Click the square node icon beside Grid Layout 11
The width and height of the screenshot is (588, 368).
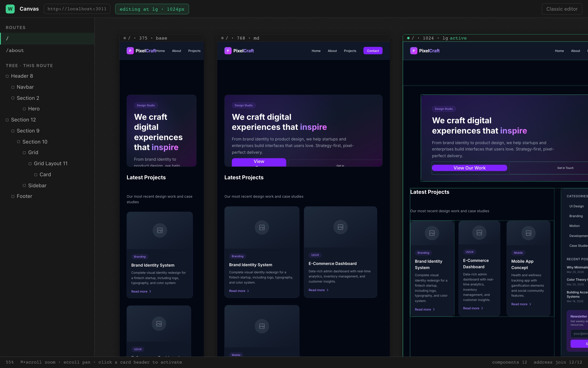(30, 164)
